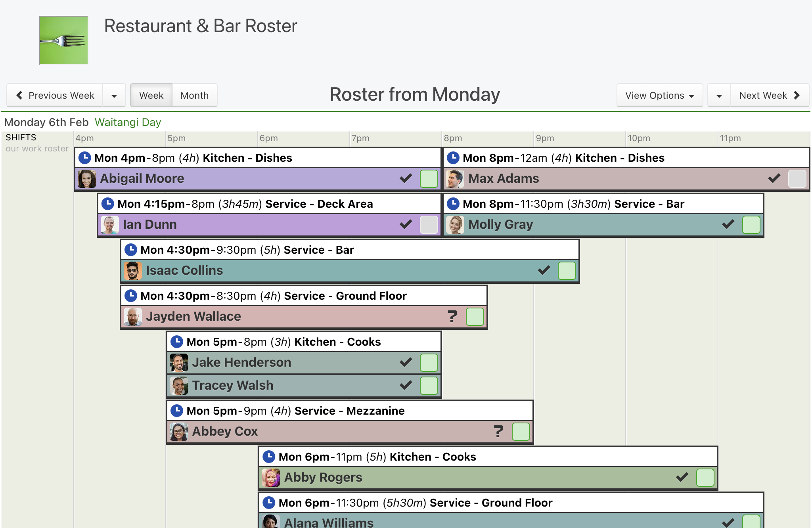Screen dimensions: 812x528
Task: Open Ian Dunn's shift assignment
Action: pos(270,225)
